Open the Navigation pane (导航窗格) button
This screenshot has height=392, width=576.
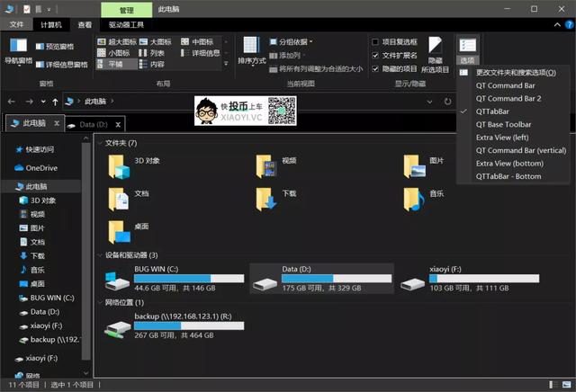(18, 50)
